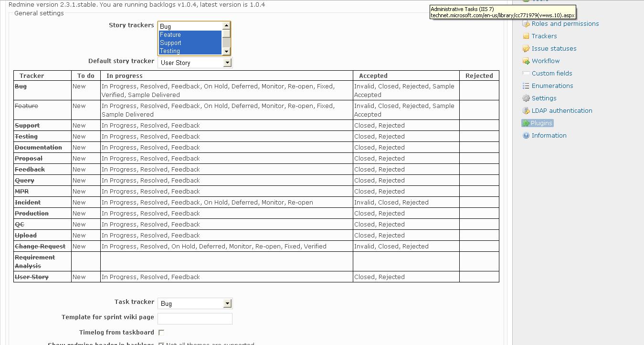
Task: Click the LDAP authentication icon
Action: pyautogui.click(x=526, y=111)
